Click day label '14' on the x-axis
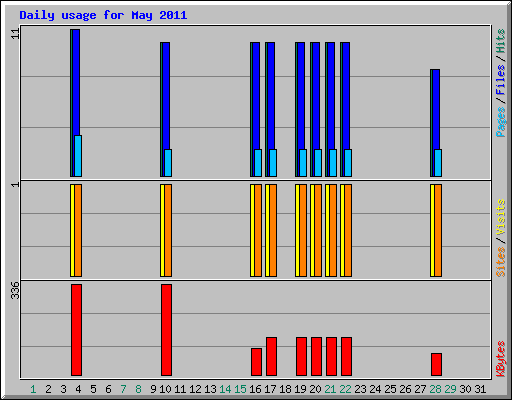 pyautogui.click(x=225, y=389)
